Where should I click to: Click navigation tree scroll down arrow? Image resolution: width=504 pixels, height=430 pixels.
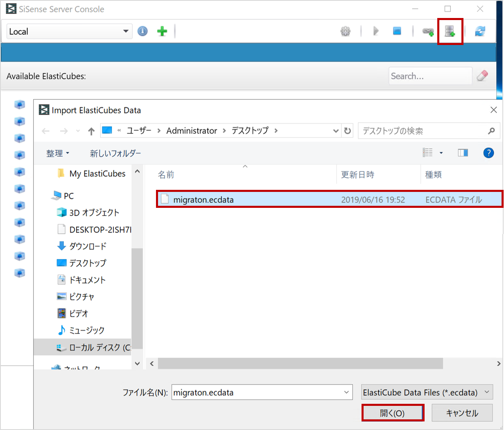pos(137,363)
